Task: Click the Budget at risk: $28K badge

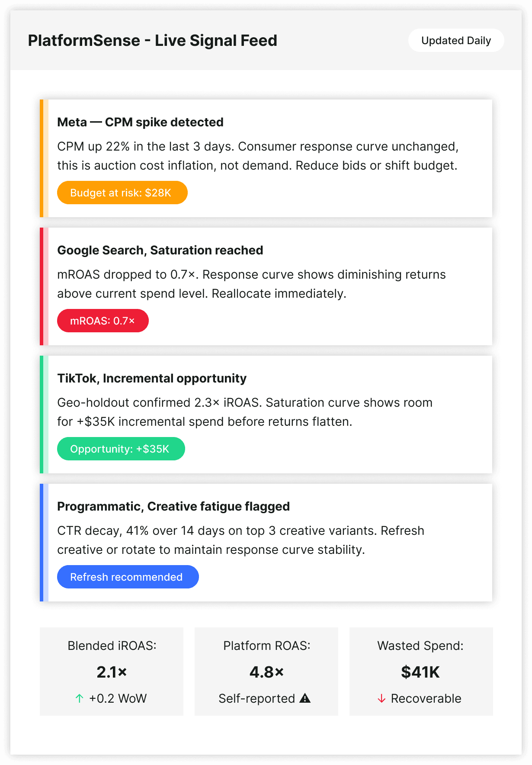Action: [122, 193]
